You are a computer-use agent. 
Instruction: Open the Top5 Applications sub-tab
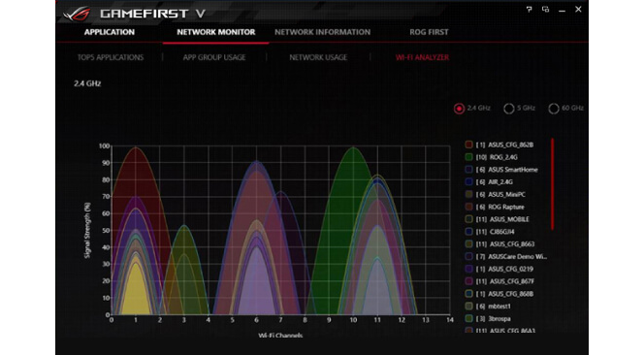[111, 57]
